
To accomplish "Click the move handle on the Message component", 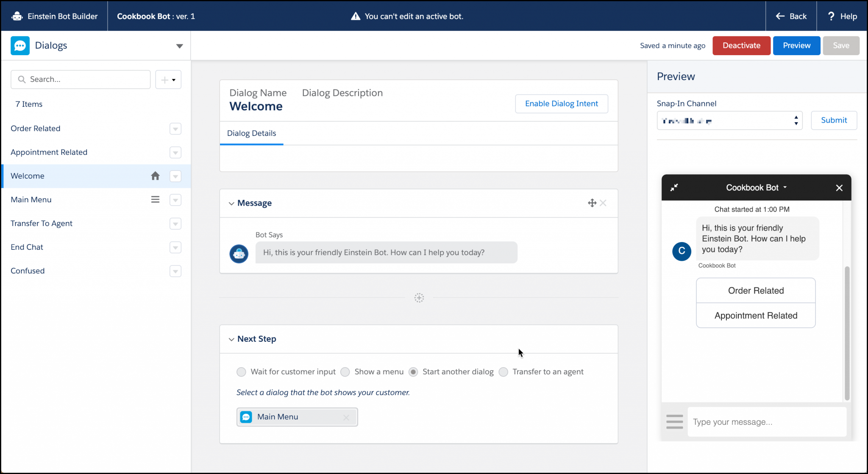I will coord(592,203).
